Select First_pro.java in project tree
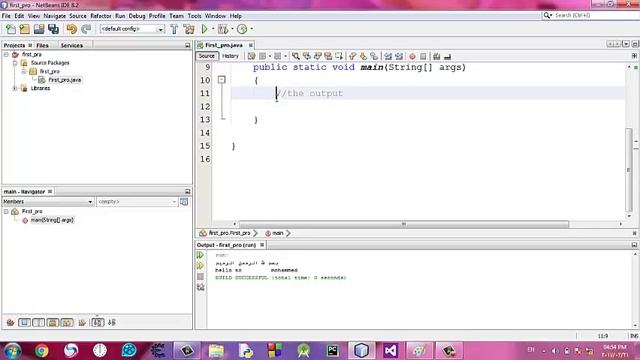 tap(64, 80)
